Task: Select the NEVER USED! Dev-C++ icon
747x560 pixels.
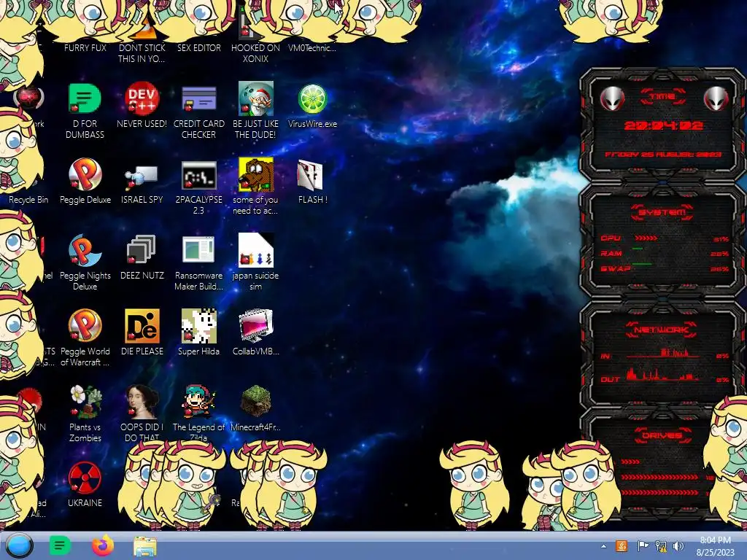Action: coord(142,98)
